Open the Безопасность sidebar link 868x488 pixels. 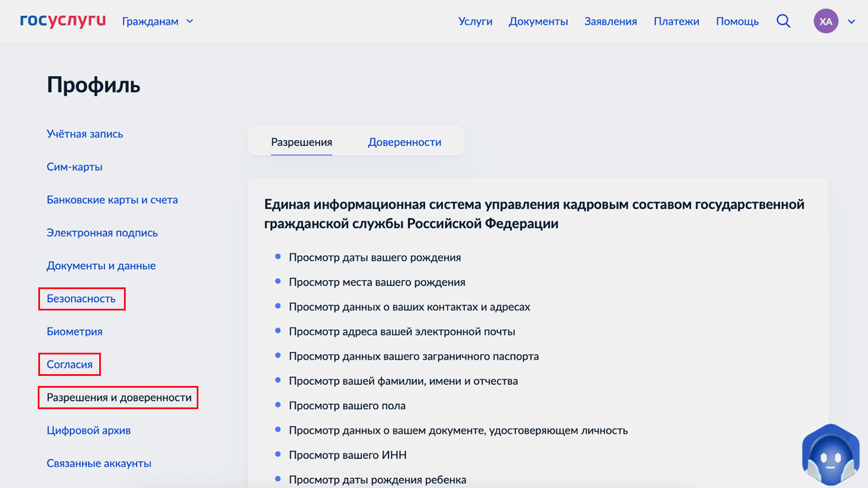[81, 299]
